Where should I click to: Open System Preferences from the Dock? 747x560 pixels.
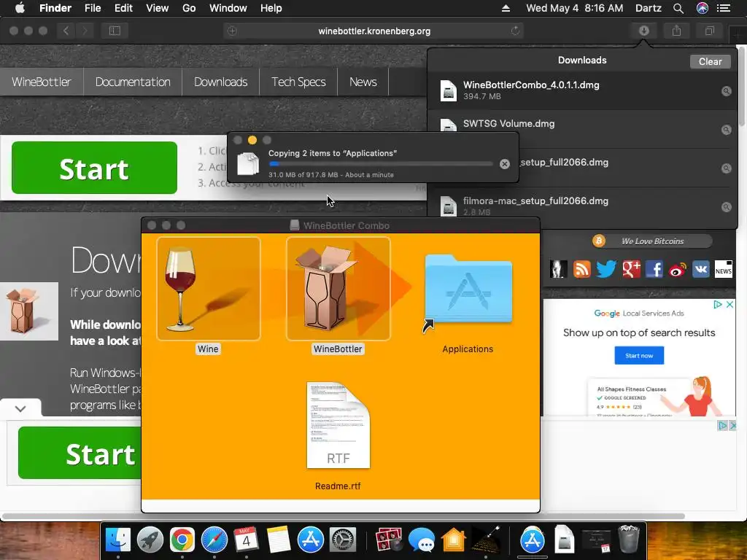tap(343, 540)
